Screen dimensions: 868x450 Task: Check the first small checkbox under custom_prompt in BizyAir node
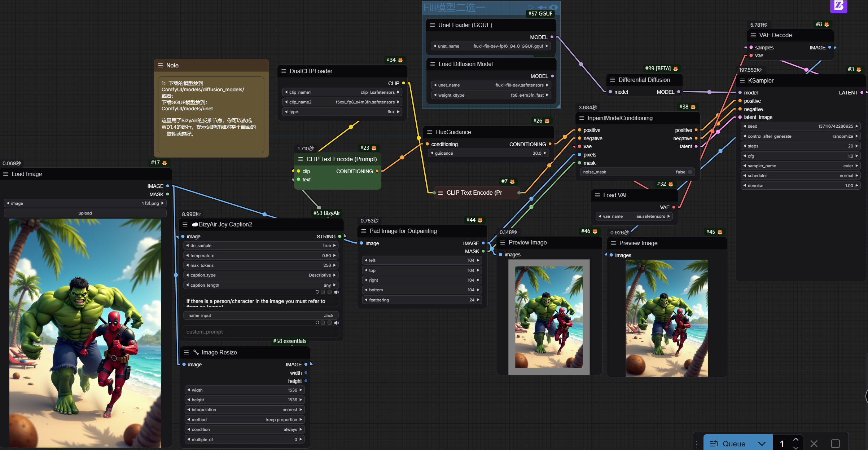pos(323,322)
